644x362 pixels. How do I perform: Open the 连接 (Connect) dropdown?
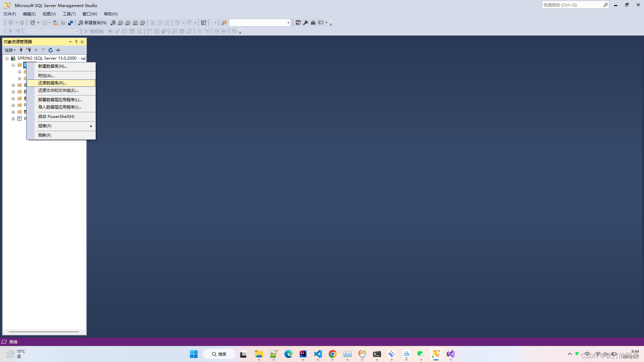10,50
